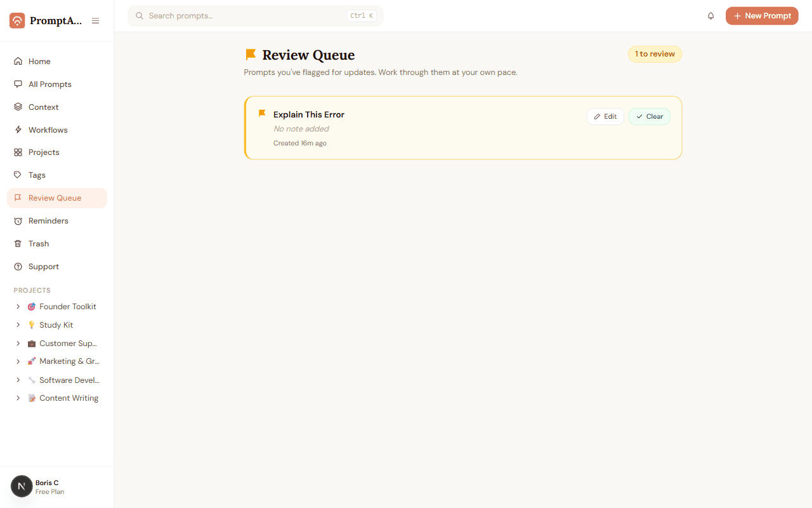Expand the Marketing & Growth project chevron

[x=18, y=361]
